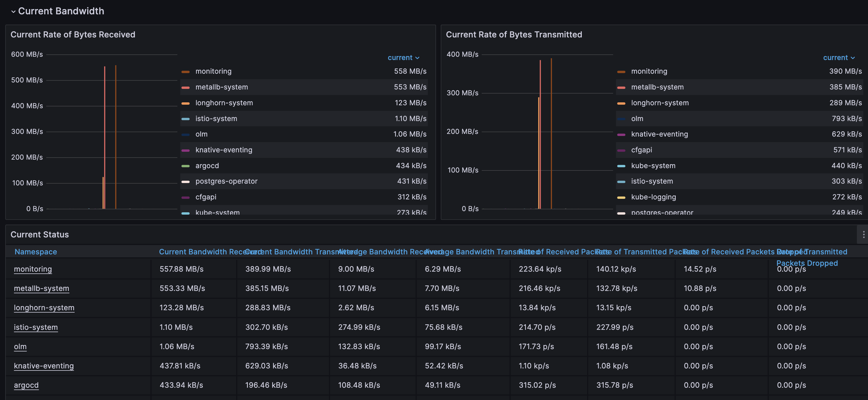
Task: Click the kube-logging color indicator in Transmitted legend
Action: click(621, 197)
